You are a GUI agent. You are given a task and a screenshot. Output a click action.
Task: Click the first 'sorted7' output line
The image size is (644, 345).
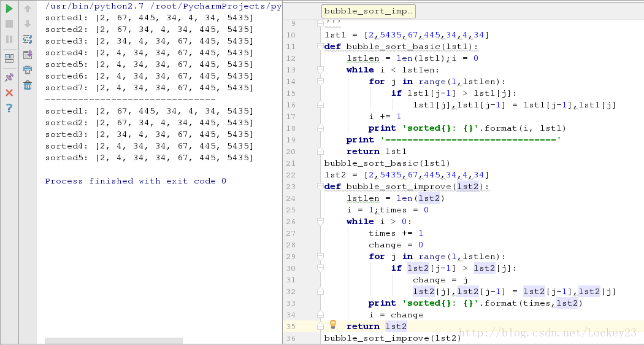click(x=149, y=88)
